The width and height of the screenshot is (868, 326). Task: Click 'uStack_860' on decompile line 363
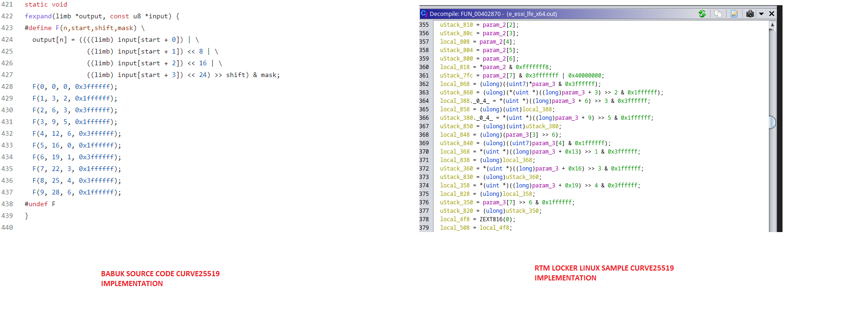(456, 93)
